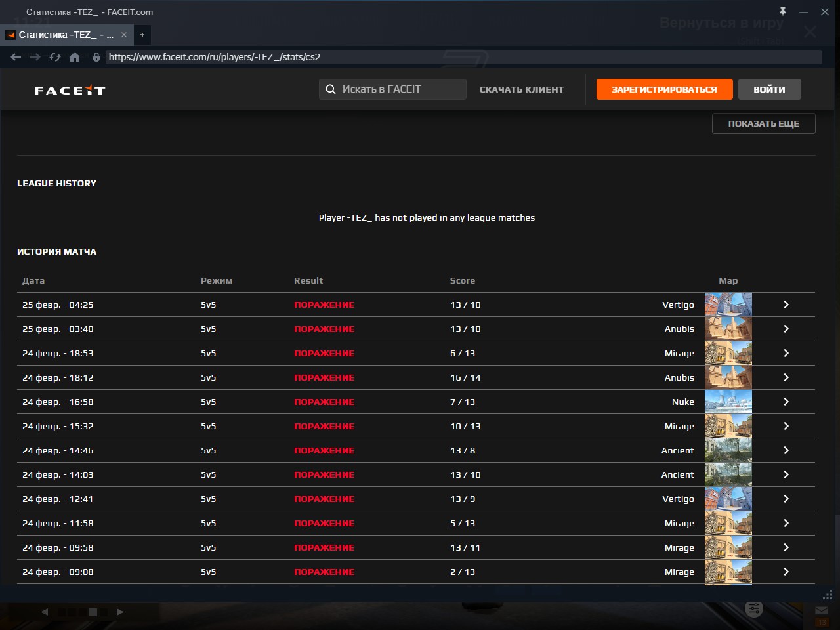Expand the 24 февр. 16:58 match
Viewport: 840px width, 630px height.
click(786, 402)
